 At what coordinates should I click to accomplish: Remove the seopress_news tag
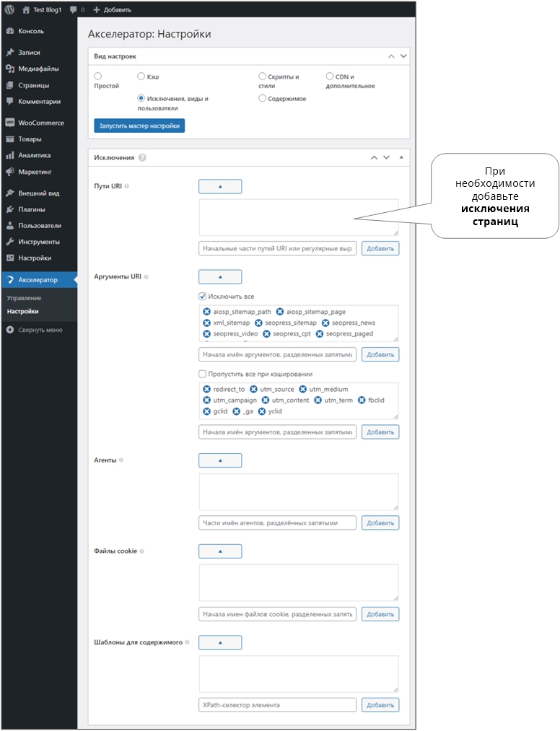pos(325,323)
